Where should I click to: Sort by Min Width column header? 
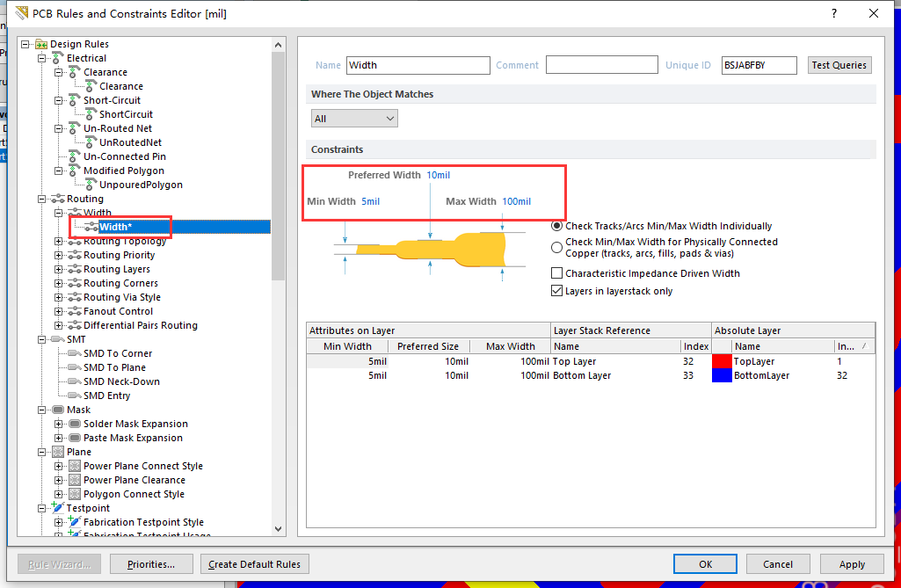(347, 346)
